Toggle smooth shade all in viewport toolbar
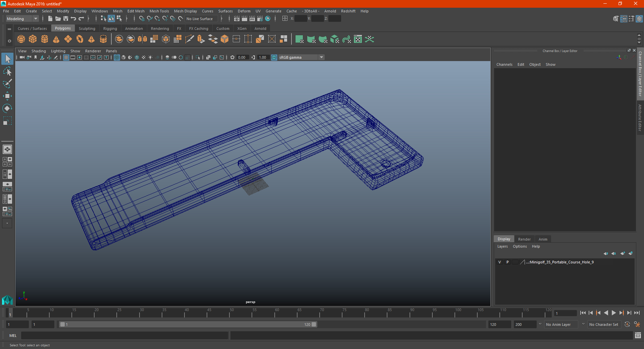This screenshot has height=349, width=644. pyautogui.click(x=123, y=57)
